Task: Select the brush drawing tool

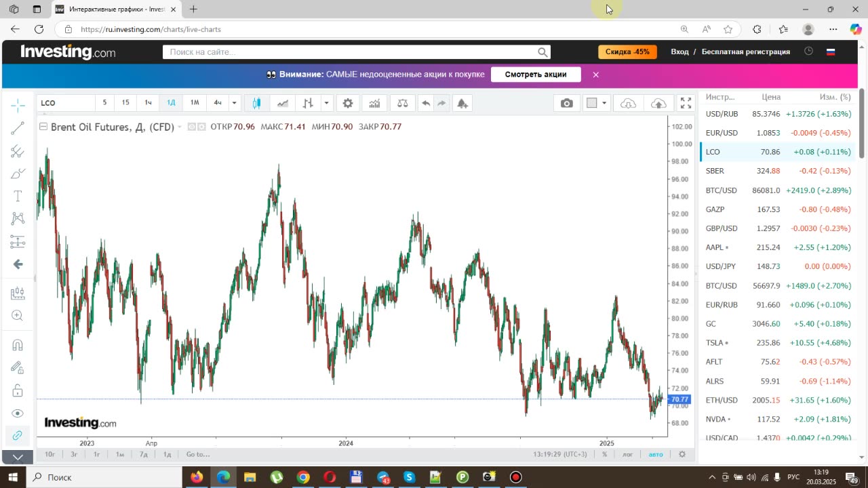Action: coord(18,174)
